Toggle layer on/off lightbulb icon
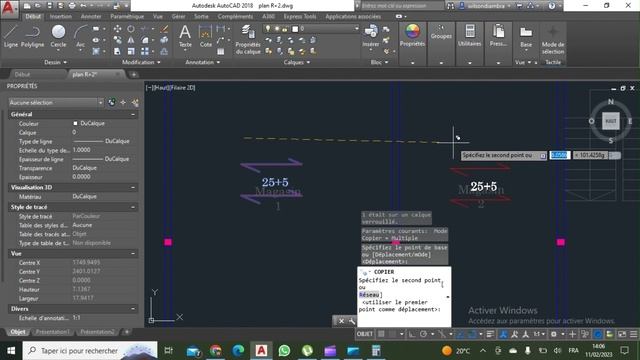 (268, 29)
